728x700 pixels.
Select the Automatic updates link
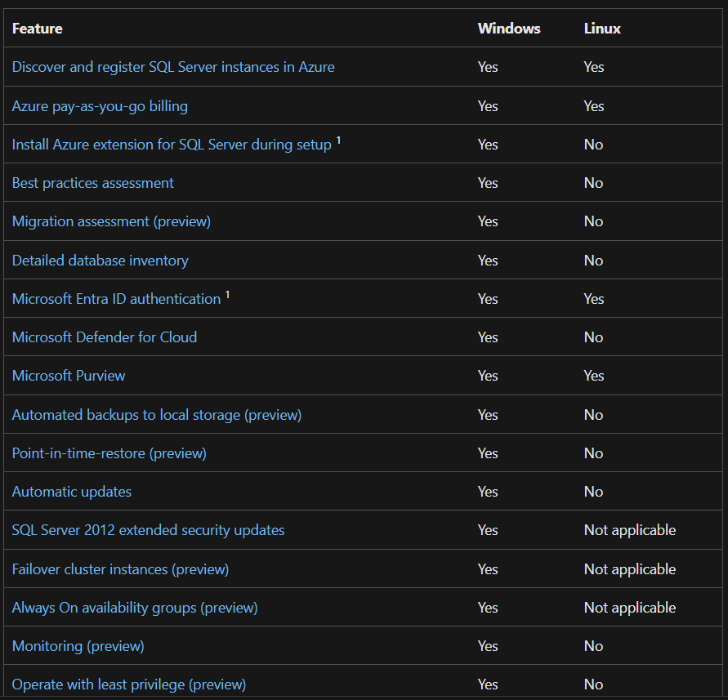coord(71,492)
